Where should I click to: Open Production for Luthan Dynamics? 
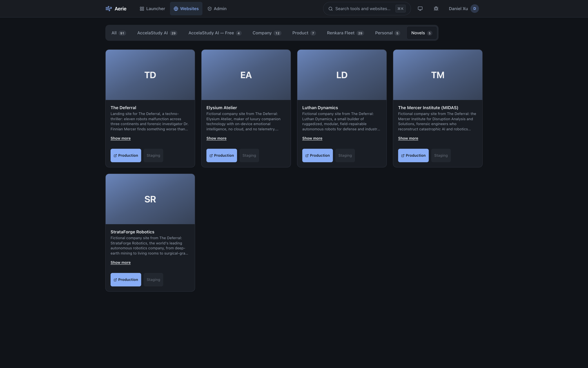point(318,155)
